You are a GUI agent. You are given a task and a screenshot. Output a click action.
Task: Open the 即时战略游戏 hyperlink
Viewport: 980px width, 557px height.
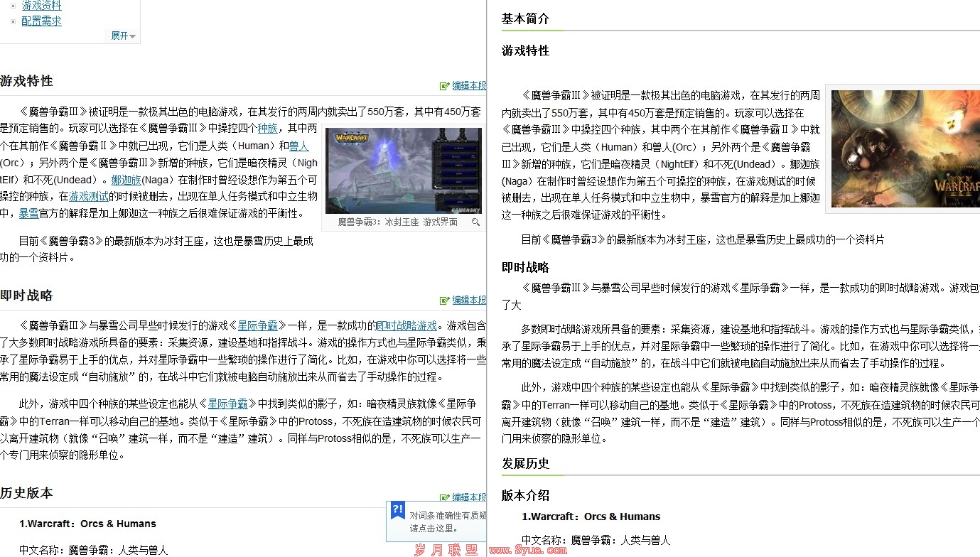coord(406,325)
